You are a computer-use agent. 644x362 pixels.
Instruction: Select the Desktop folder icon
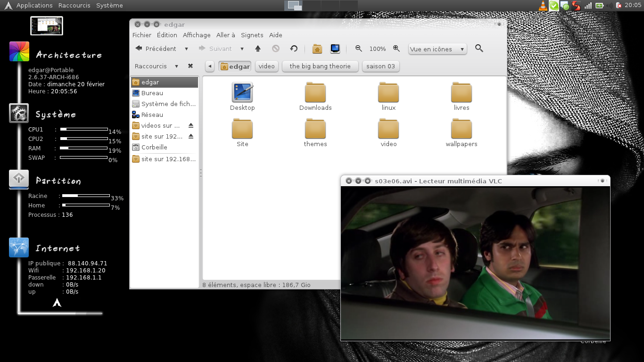point(242,97)
